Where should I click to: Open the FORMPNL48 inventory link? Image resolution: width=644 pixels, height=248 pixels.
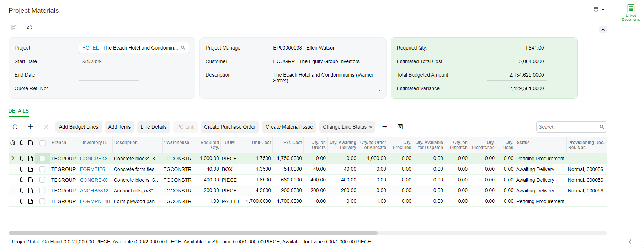point(95,201)
